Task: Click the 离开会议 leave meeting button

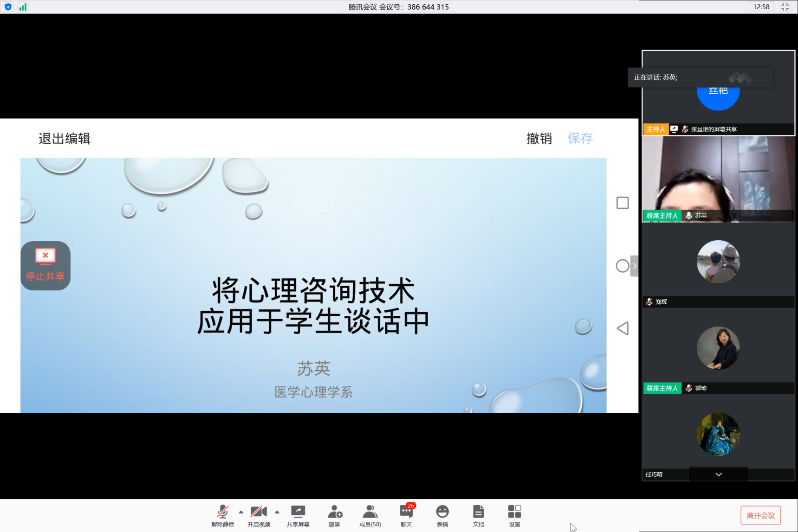Action: coord(760,515)
